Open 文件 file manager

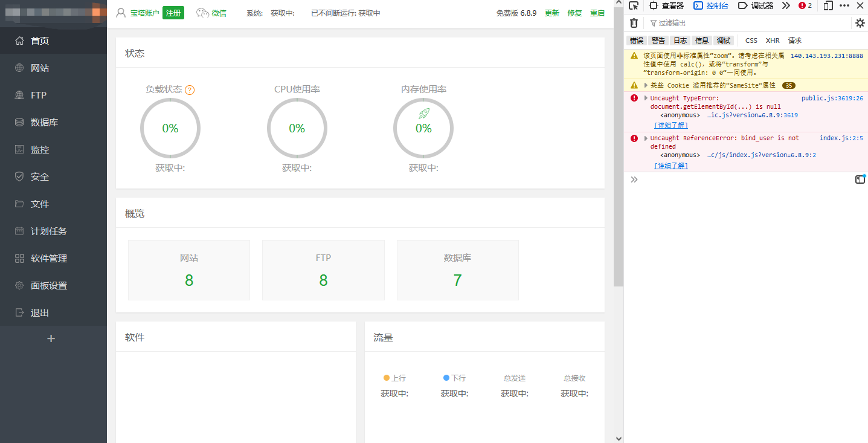53,204
